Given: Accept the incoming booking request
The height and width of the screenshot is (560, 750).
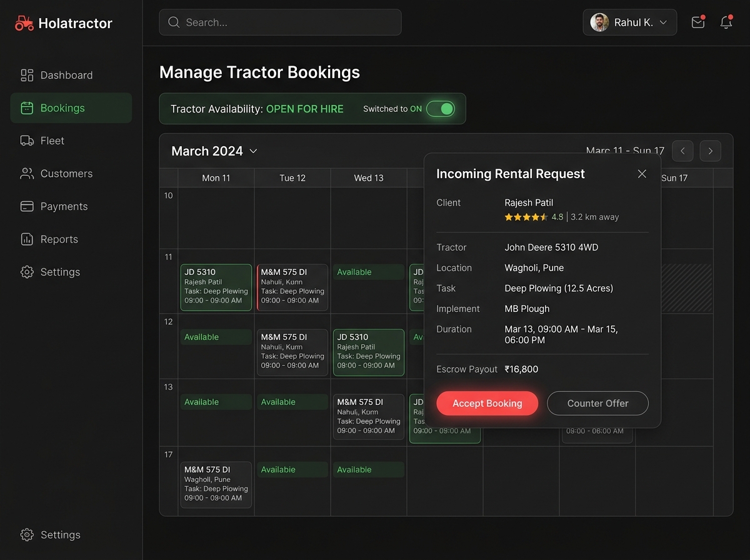Looking at the screenshot, I should (487, 404).
